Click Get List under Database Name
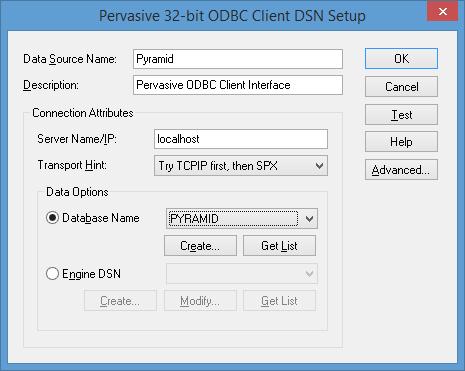The height and width of the screenshot is (371, 465). (x=279, y=246)
